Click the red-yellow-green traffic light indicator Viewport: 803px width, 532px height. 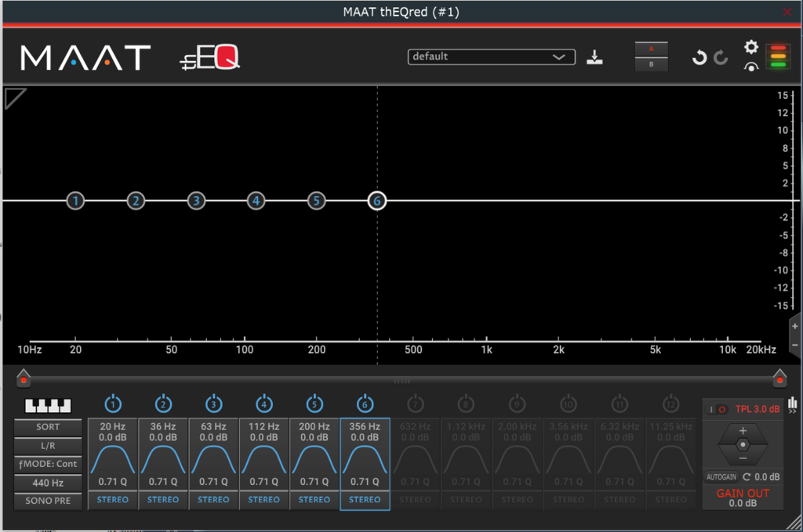[778, 56]
